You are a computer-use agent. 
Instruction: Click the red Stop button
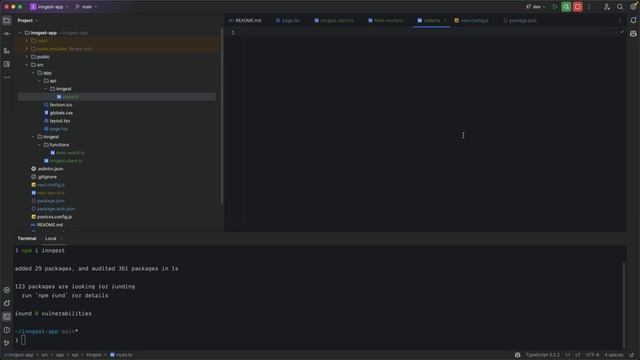(x=578, y=7)
